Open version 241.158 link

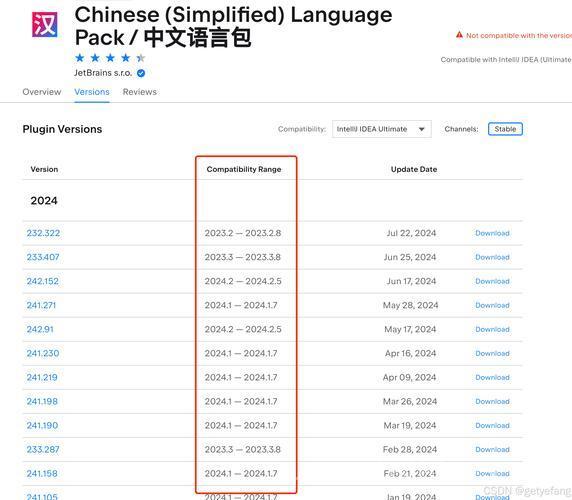(42, 474)
